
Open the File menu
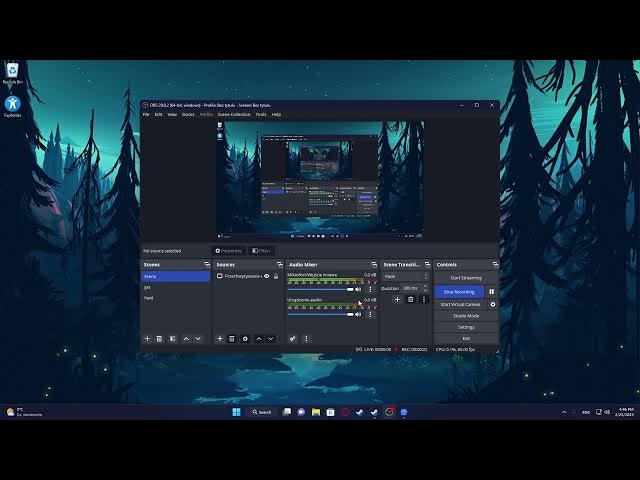[146, 115]
